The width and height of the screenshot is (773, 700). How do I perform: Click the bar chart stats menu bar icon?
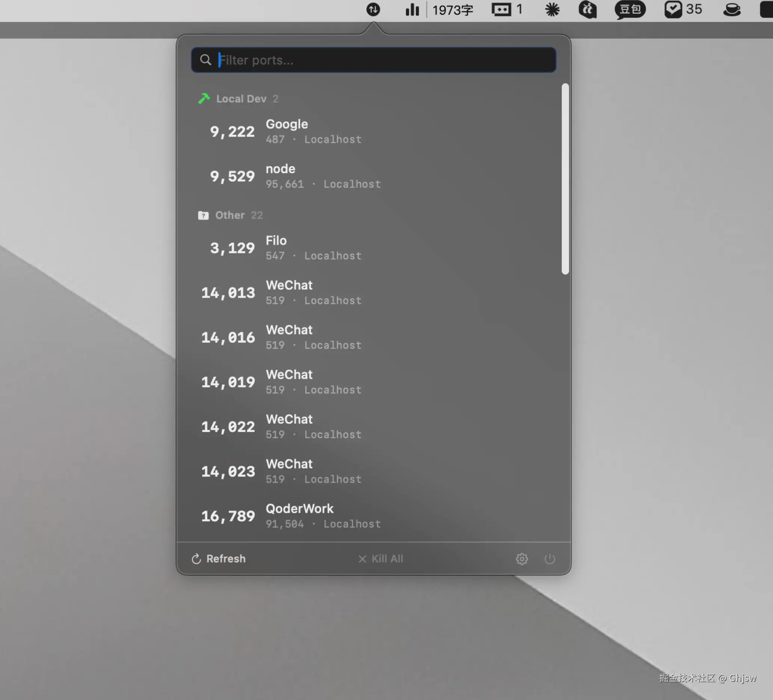point(412,10)
